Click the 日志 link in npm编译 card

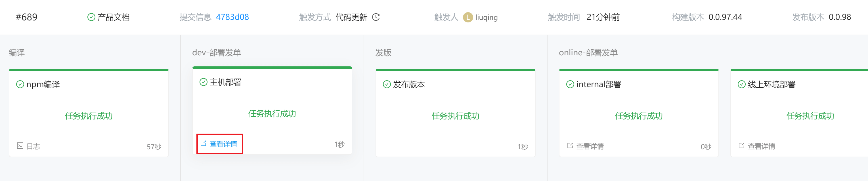point(33,146)
